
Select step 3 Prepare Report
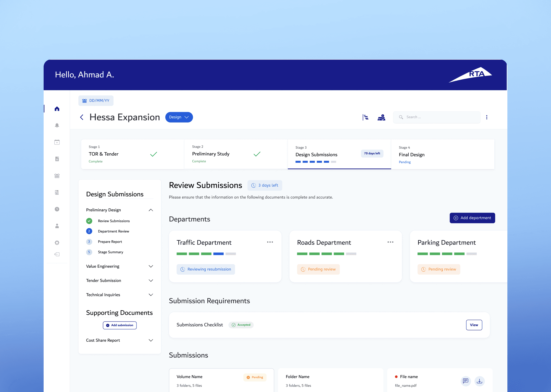(x=110, y=242)
